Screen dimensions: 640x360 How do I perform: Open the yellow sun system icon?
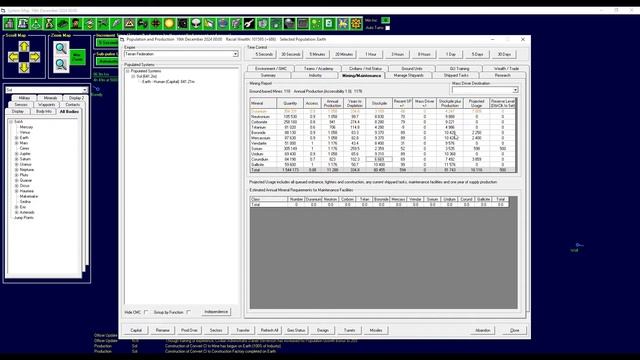(169, 24)
